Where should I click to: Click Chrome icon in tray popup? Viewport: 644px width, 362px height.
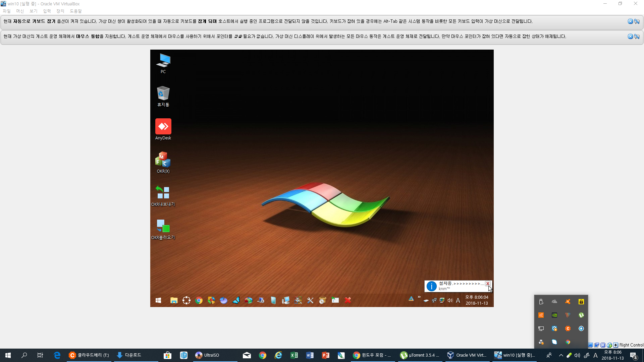pos(568,342)
